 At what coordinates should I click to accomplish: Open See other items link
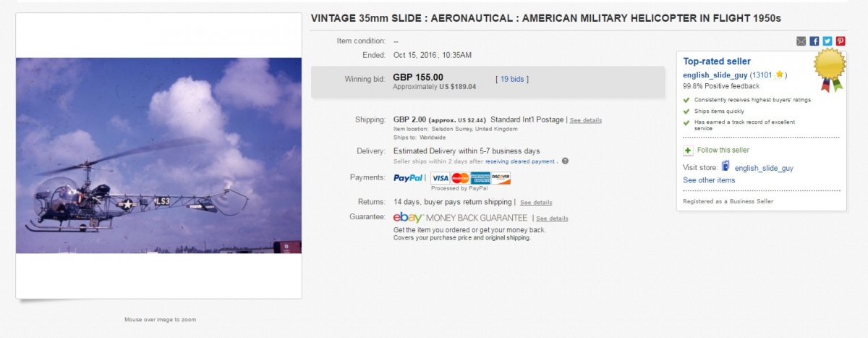pyautogui.click(x=709, y=180)
